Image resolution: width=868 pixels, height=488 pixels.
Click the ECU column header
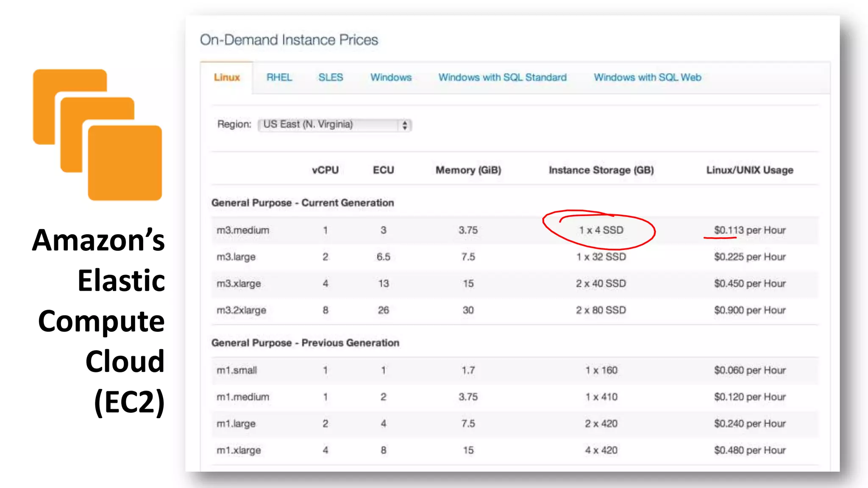coord(383,170)
